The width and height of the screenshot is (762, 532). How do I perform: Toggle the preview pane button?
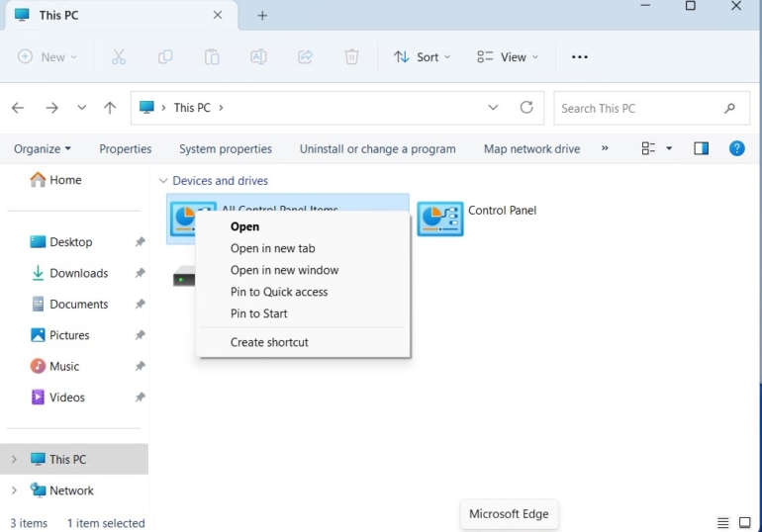(701, 148)
